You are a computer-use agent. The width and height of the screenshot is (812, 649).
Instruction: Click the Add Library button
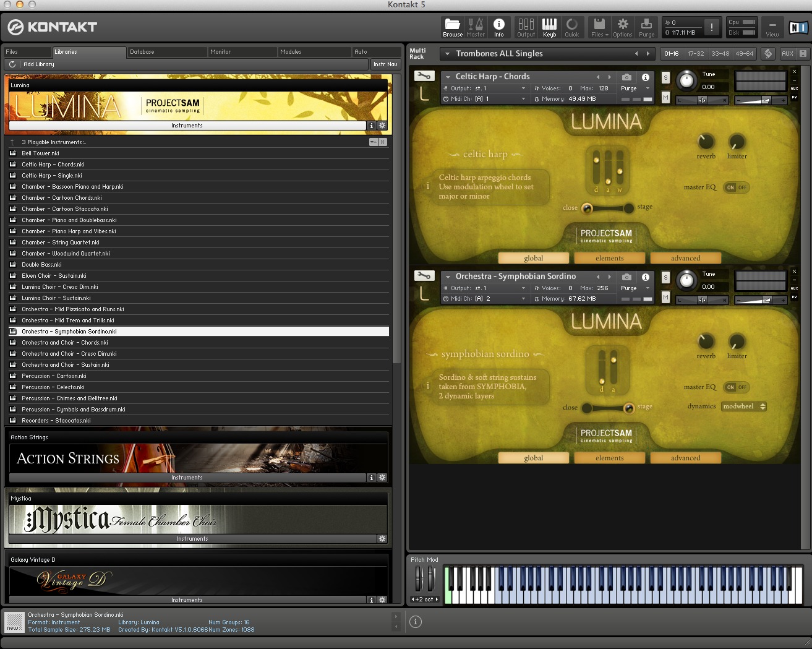coord(38,64)
